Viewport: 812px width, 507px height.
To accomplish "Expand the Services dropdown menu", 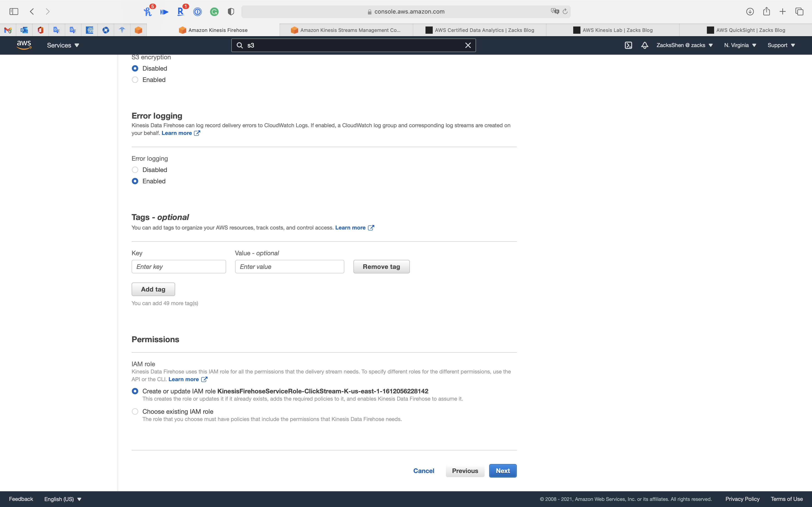I will tap(63, 45).
